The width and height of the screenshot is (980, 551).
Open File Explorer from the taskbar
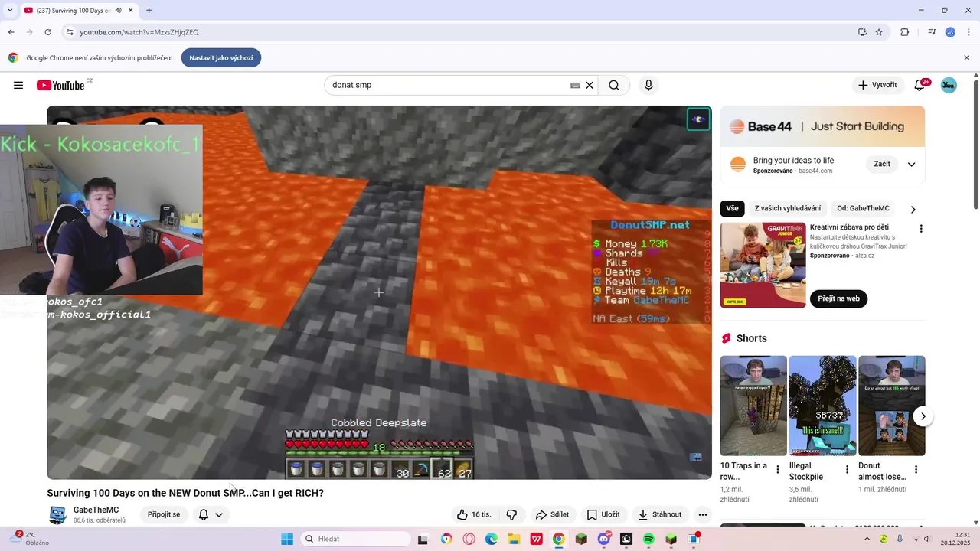click(x=514, y=539)
